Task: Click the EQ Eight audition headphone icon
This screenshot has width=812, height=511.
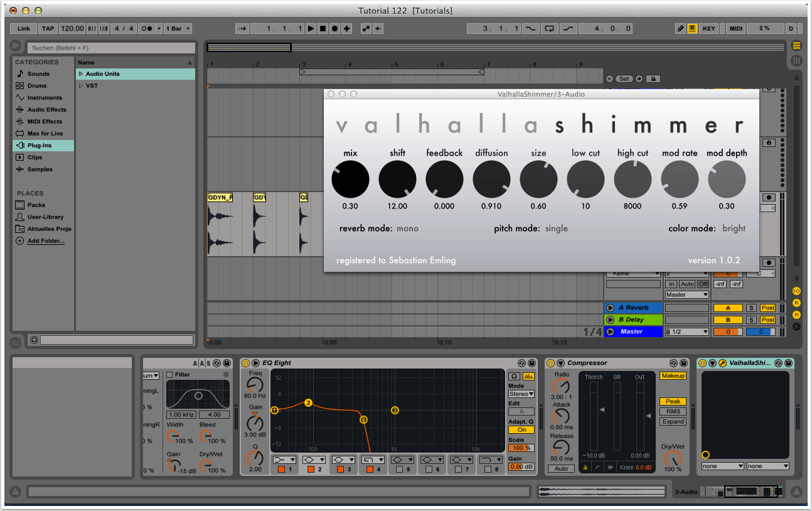Action: pos(513,376)
